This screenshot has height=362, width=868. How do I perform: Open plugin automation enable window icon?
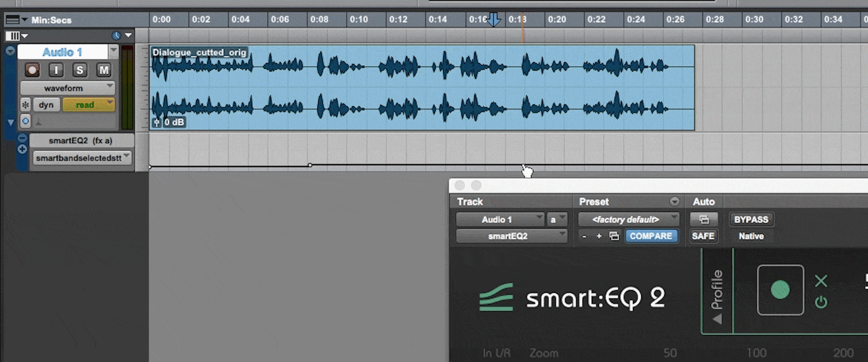click(704, 219)
